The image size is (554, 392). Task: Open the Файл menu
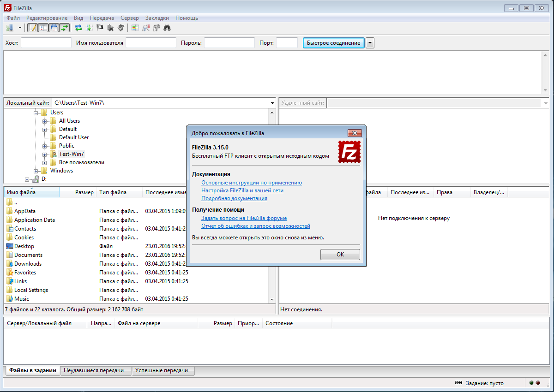tap(13, 18)
